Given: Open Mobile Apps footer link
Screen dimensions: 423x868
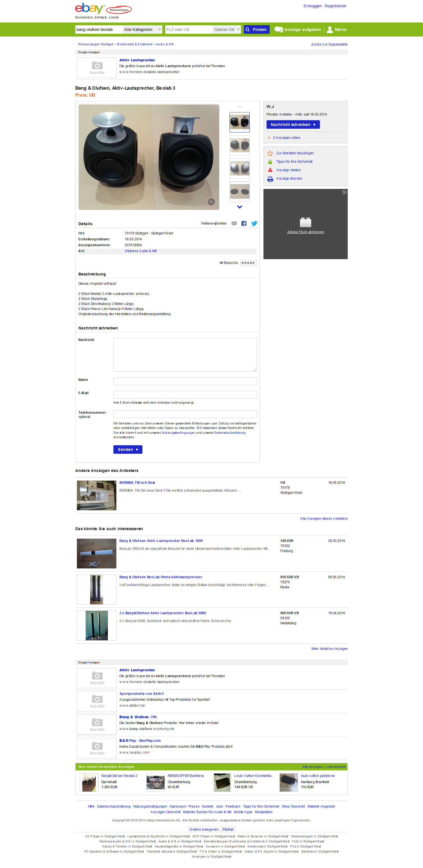Looking at the screenshot, I should pos(243,812).
